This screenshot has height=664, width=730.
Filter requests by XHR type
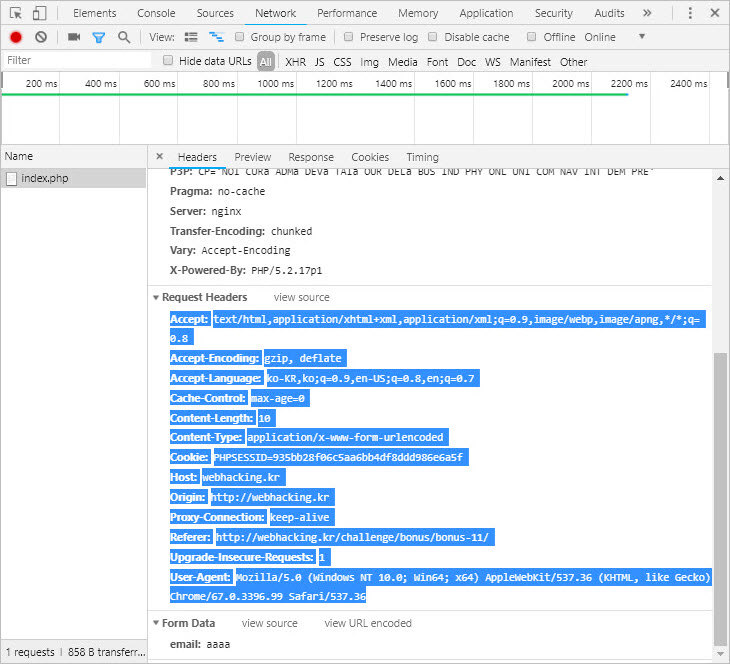295,62
